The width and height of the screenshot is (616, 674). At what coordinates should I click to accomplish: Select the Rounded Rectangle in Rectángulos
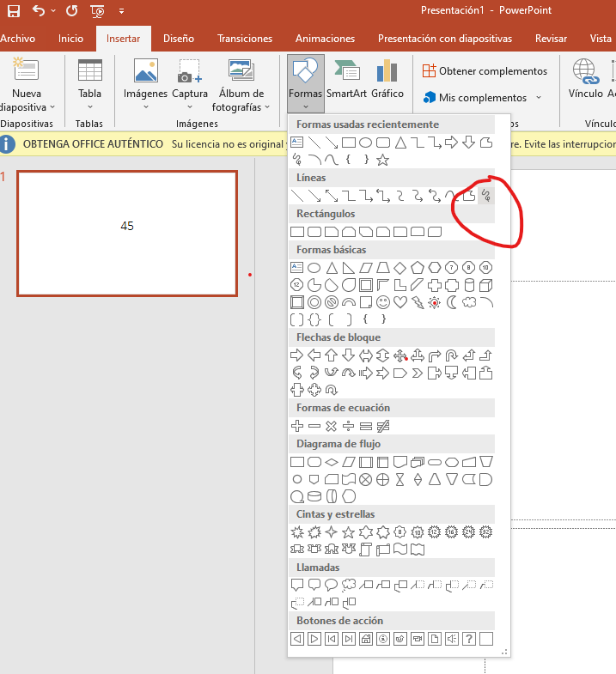tap(314, 232)
